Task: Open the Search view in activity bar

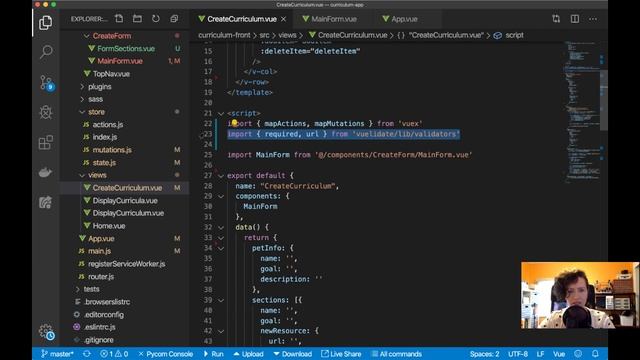Action: [x=46, y=52]
